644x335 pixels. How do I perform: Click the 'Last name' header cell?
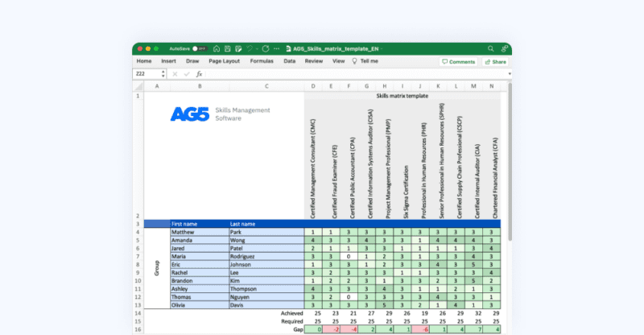click(x=266, y=224)
